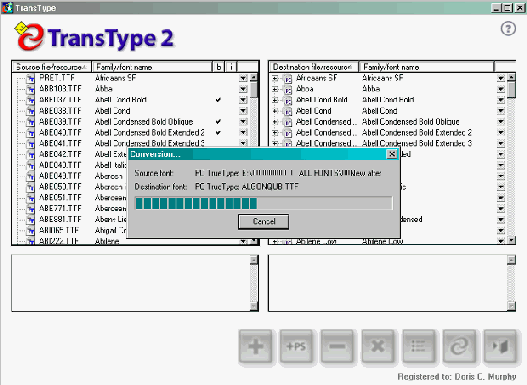
Task: Open the list options toolbar button
Action: coord(418,347)
